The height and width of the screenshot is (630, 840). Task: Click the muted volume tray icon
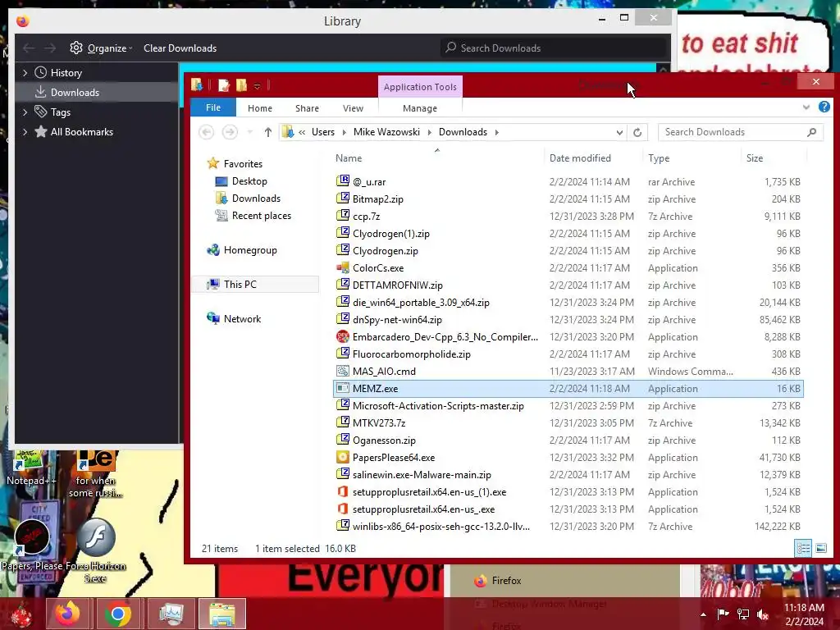point(763,614)
